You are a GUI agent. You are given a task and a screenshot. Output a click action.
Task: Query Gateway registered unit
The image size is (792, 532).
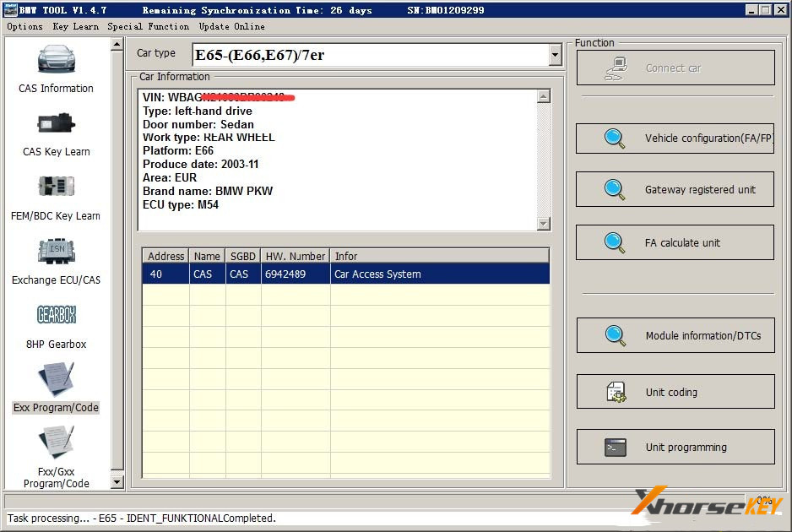pos(675,189)
